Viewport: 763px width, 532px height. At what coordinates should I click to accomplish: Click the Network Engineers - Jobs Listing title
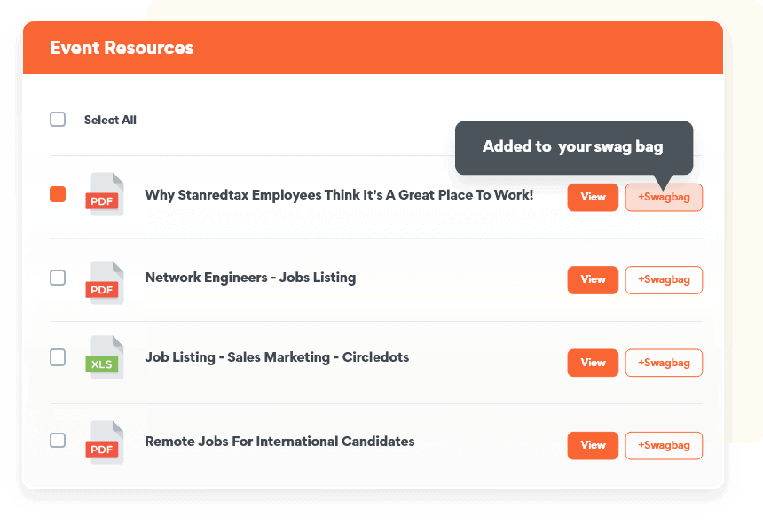point(250,278)
